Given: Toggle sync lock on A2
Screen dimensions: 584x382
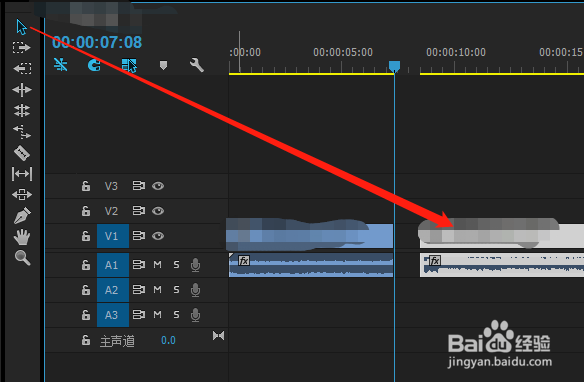Looking at the screenshot, I should 139,290.
